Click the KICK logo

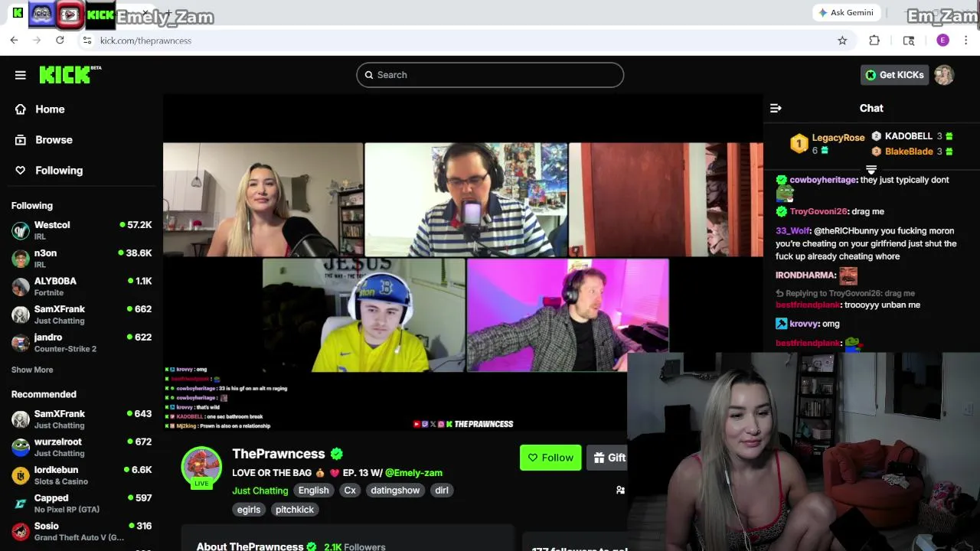(x=70, y=74)
